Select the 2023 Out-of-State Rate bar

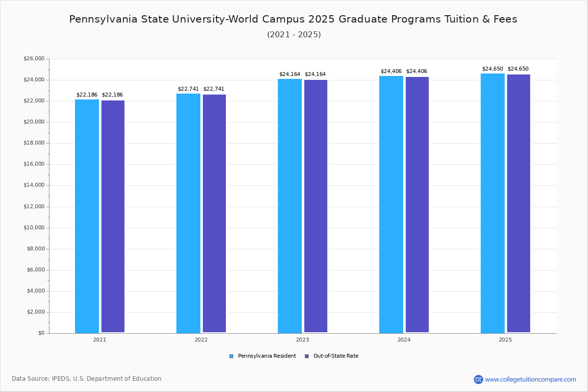(x=316, y=206)
